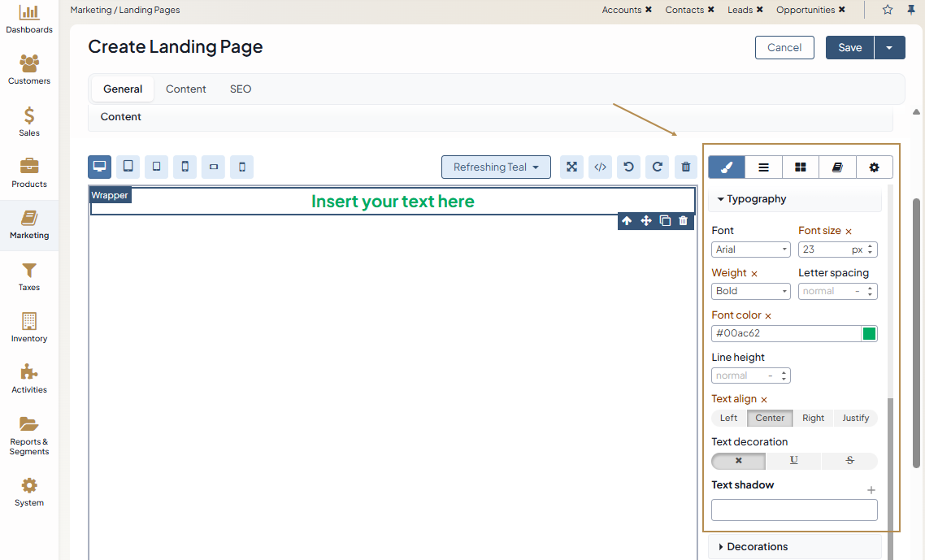Screen dimensions: 925x560
Task: Clear canvas with toolbar trash icon
Action: [x=686, y=167]
